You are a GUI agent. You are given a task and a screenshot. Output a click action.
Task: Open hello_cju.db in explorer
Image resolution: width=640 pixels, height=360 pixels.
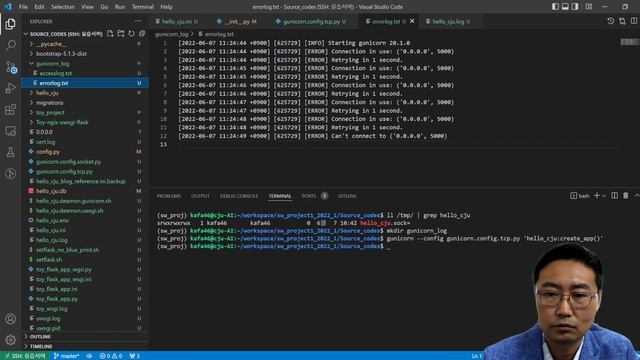[x=51, y=191]
